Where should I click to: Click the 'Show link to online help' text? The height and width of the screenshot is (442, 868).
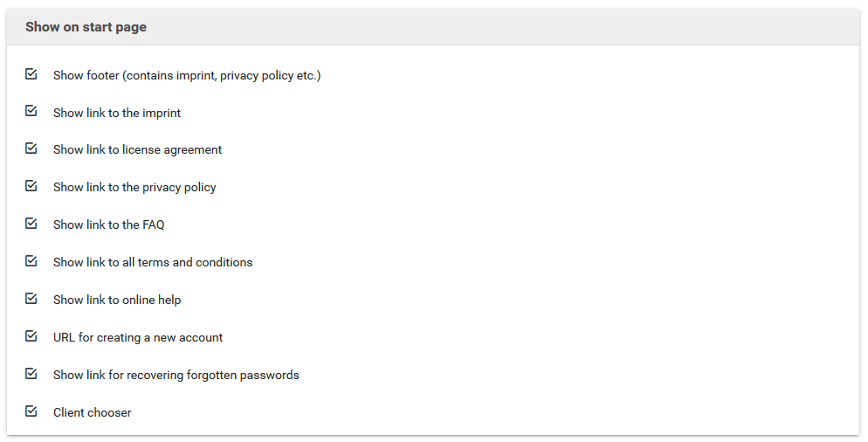117,300
